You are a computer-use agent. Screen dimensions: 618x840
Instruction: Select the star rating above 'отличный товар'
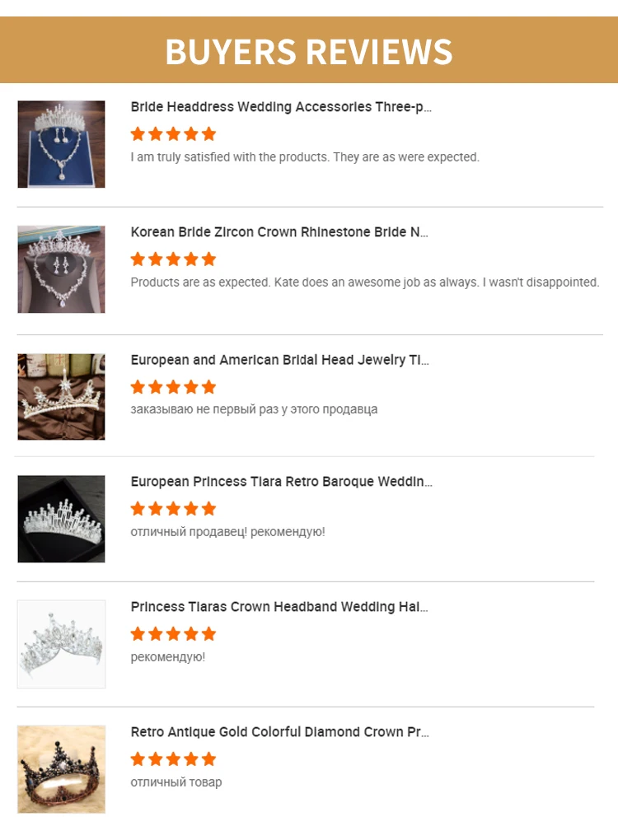[173, 759]
